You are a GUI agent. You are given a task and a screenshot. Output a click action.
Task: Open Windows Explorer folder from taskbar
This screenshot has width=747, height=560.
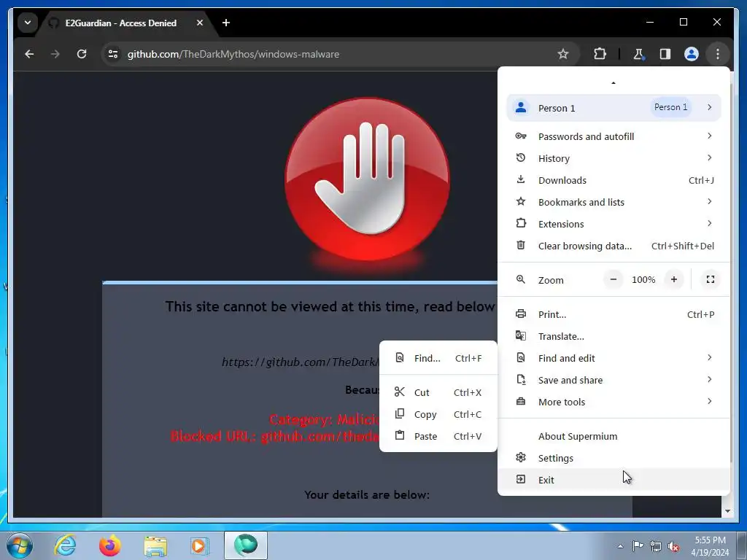[x=155, y=545]
